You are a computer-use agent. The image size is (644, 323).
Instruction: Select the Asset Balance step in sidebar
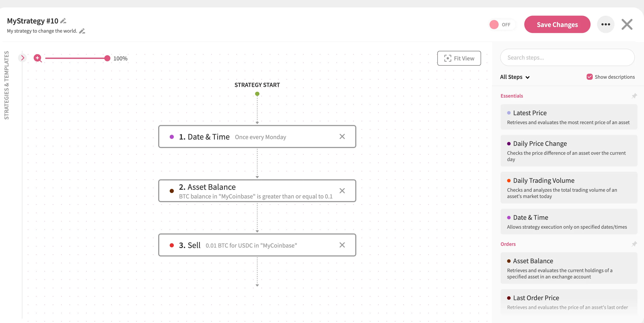pyautogui.click(x=569, y=268)
